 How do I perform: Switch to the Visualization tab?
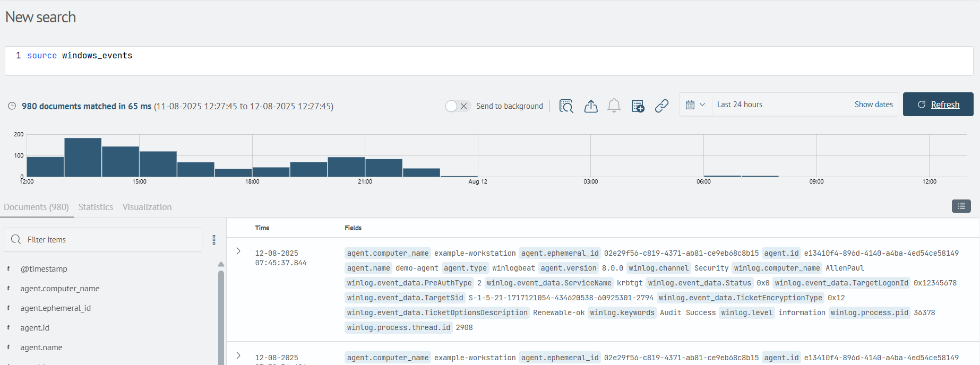click(147, 207)
